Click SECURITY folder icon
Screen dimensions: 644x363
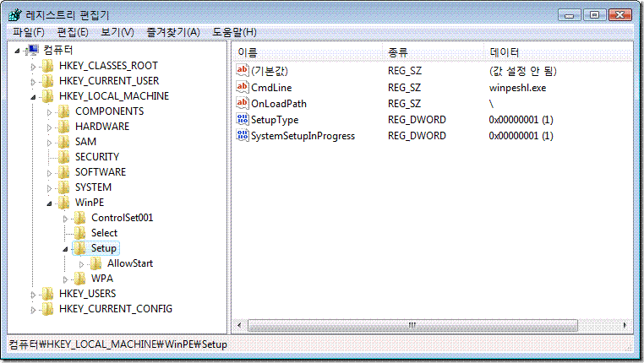[64, 157]
